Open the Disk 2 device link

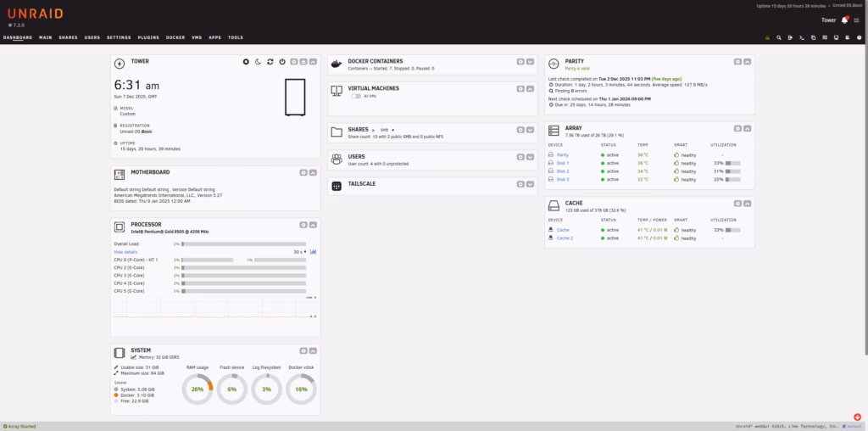click(563, 171)
